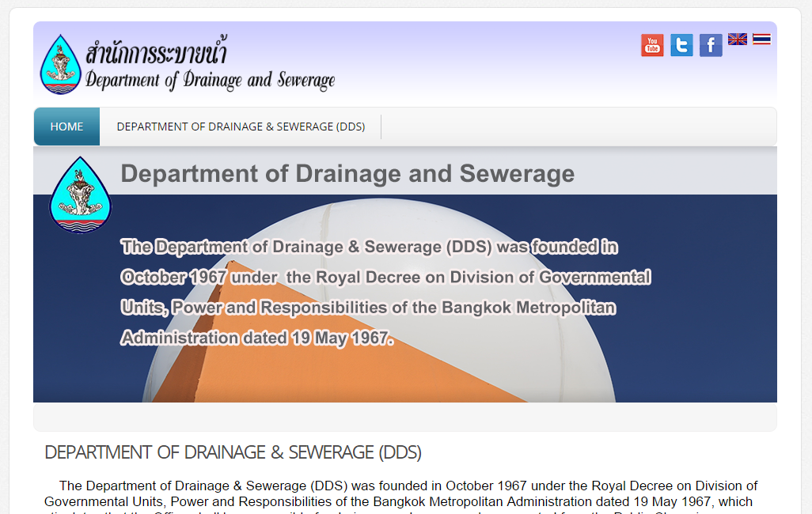Viewport: 812px width, 514px height.
Task: Open the YouTube channel icon
Action: tap(652, 45)
